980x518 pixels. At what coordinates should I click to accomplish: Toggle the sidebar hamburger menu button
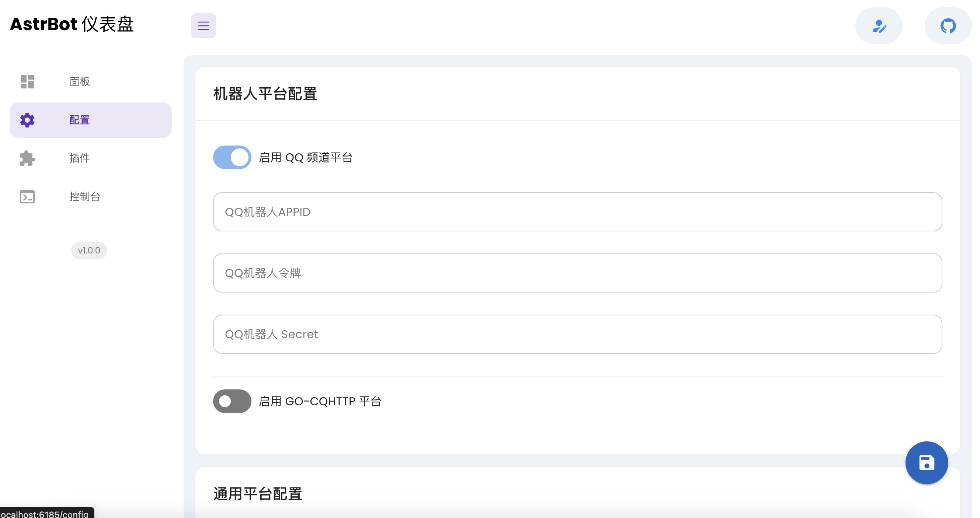203,26
